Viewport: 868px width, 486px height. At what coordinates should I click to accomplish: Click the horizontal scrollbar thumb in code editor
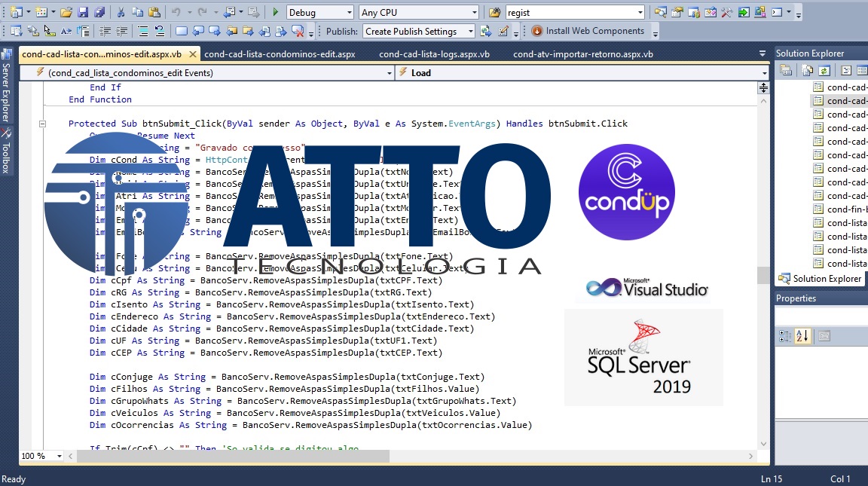(233, 456)
